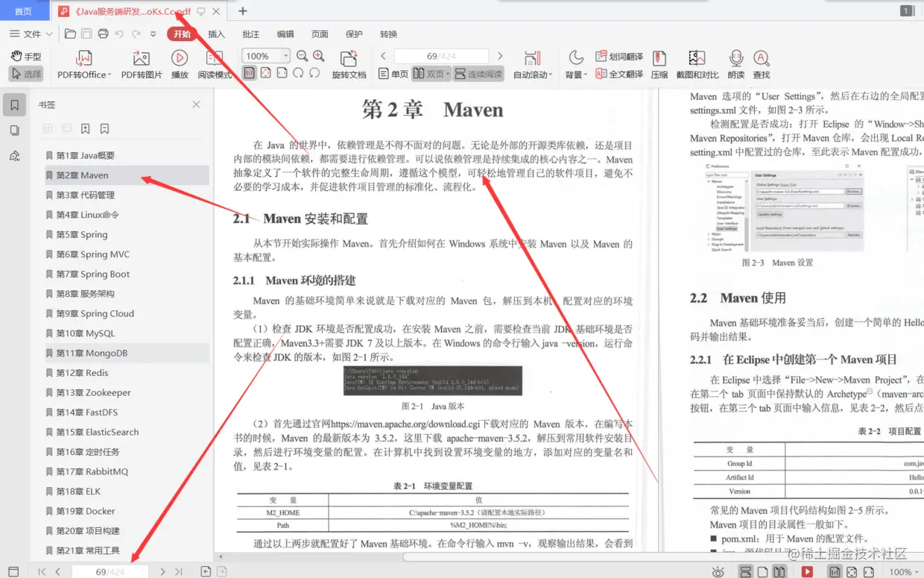Switch to the 插入 ribbon tab

pos(216,34)
